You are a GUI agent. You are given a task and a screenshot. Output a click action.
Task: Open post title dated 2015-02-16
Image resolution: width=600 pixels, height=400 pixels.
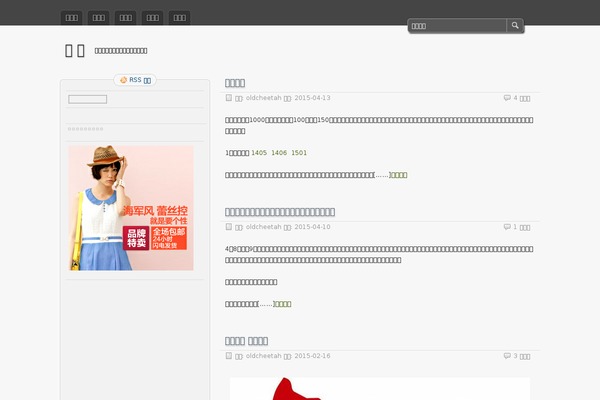[x=246, y=341]
